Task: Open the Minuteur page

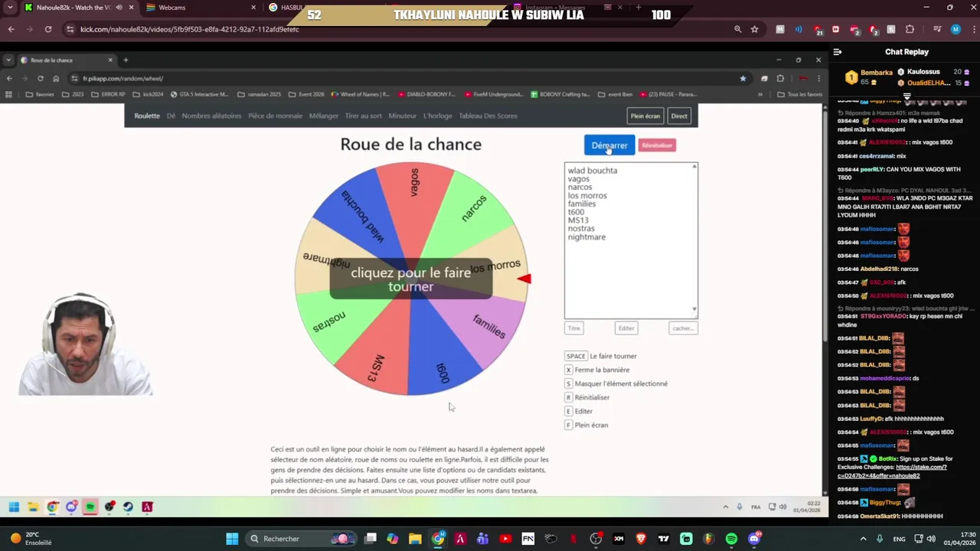Action: (x=403, y=116)
